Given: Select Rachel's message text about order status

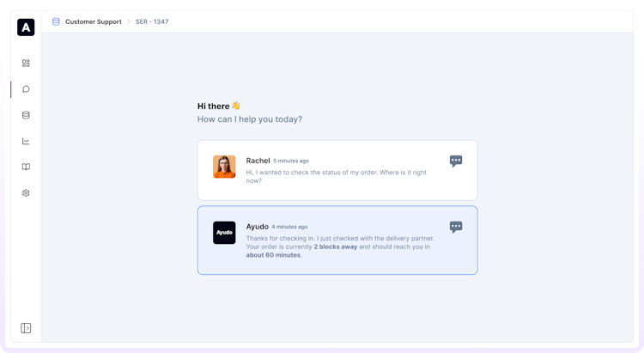Looking at the screenshot, I should 337,176.
